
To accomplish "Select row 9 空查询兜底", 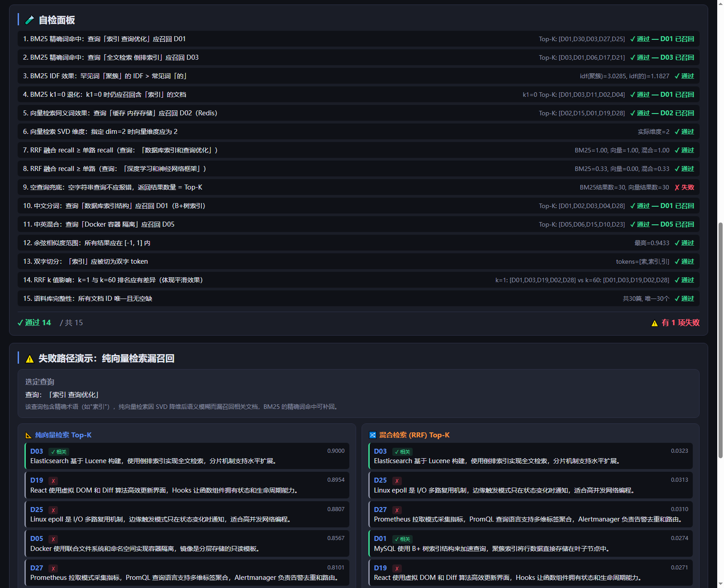I will coord(358,187).
